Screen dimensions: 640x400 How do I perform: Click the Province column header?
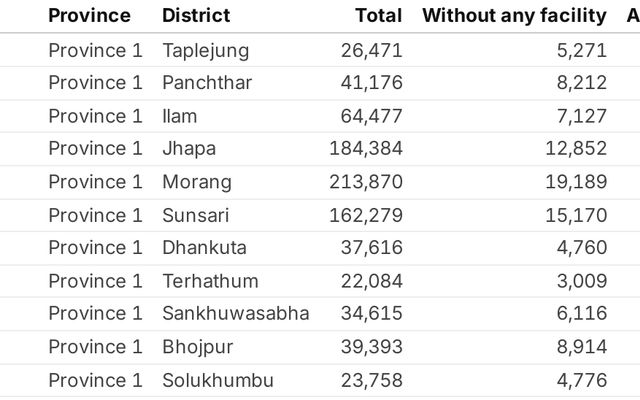pos(89,16)
